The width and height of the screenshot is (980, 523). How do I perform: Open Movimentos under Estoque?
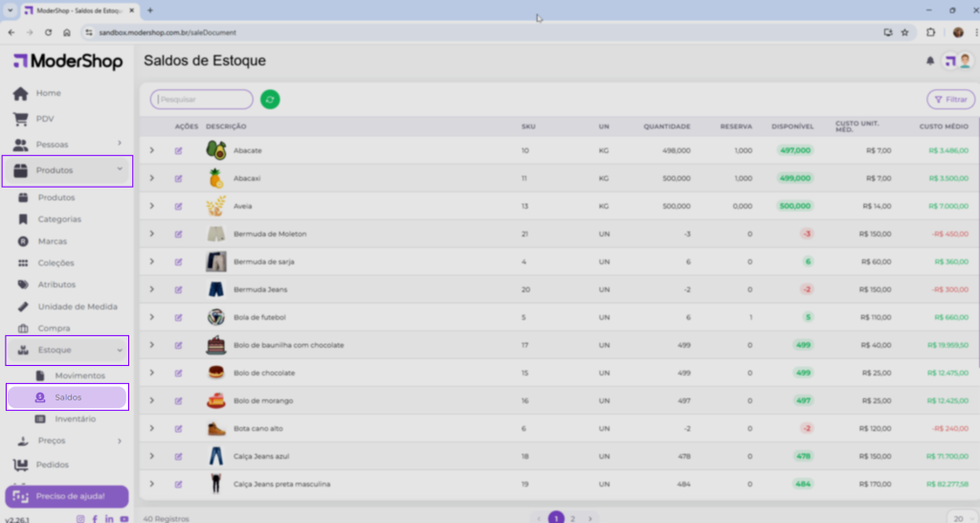click(79, 375)
